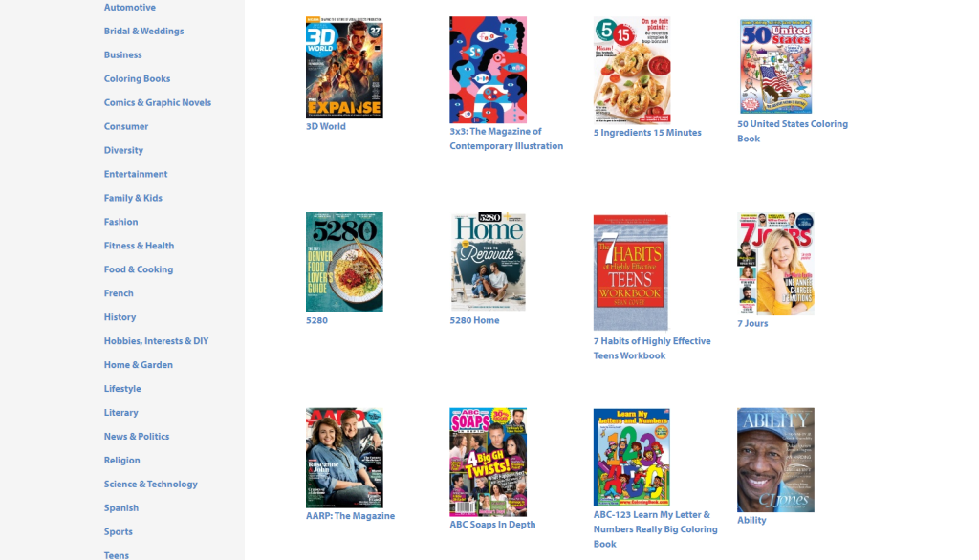Click the ABC-123 Learn My Letter title link
The width and height of the screenshot is (979, 560).
pyautogui.click(x=655, y=528)
